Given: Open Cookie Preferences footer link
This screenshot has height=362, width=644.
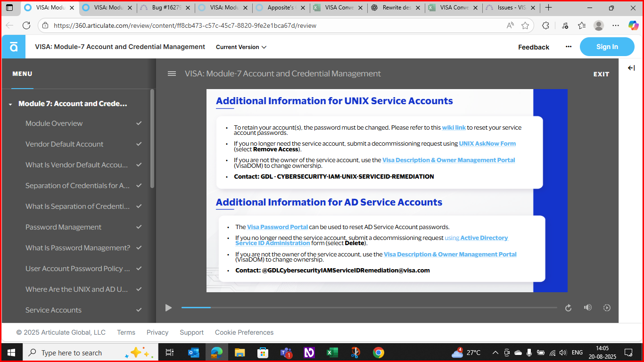Looking at the screenshot, I should 244,332.
